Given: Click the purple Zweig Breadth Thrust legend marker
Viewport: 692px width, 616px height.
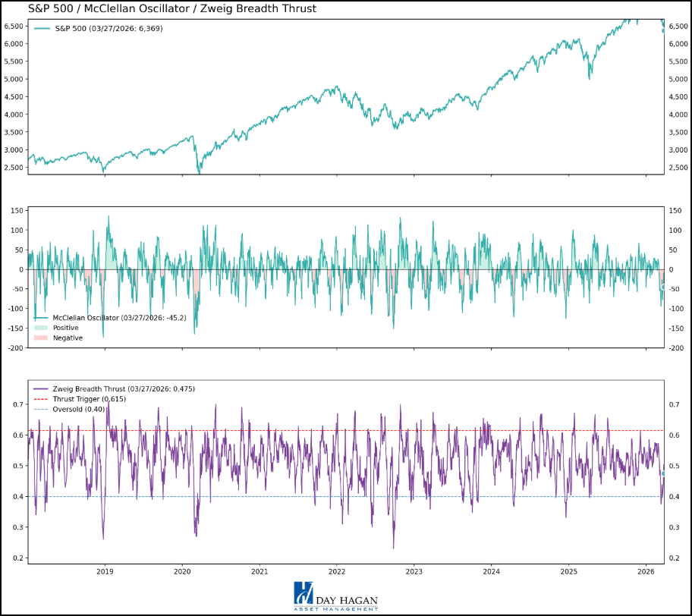Looking at the screenshot, I should click(x=41, y=388).
